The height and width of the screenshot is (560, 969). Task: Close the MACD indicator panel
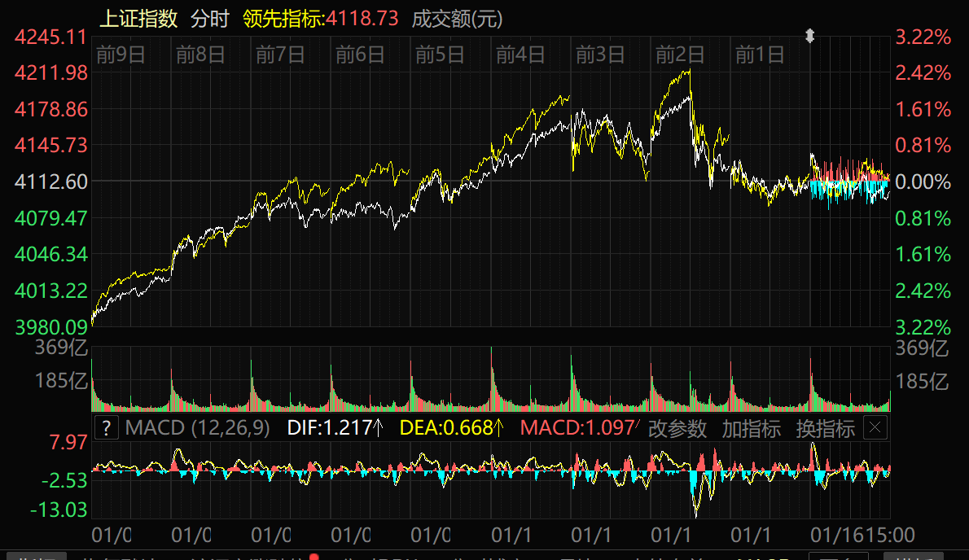coord(875,428)
